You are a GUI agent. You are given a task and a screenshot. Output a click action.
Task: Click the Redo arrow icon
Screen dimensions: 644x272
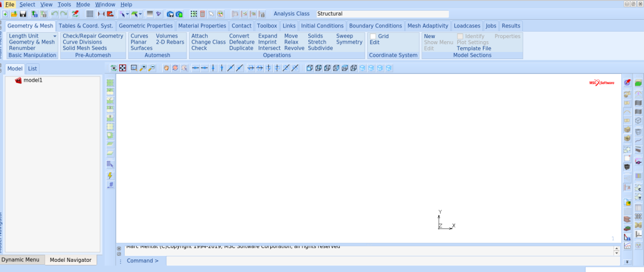(63, 14)
